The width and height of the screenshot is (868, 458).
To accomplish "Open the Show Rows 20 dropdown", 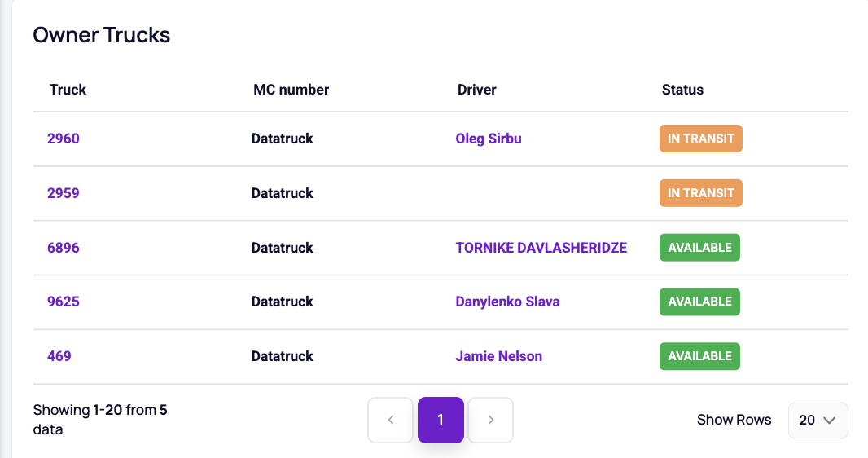I will tap(818, 421).
